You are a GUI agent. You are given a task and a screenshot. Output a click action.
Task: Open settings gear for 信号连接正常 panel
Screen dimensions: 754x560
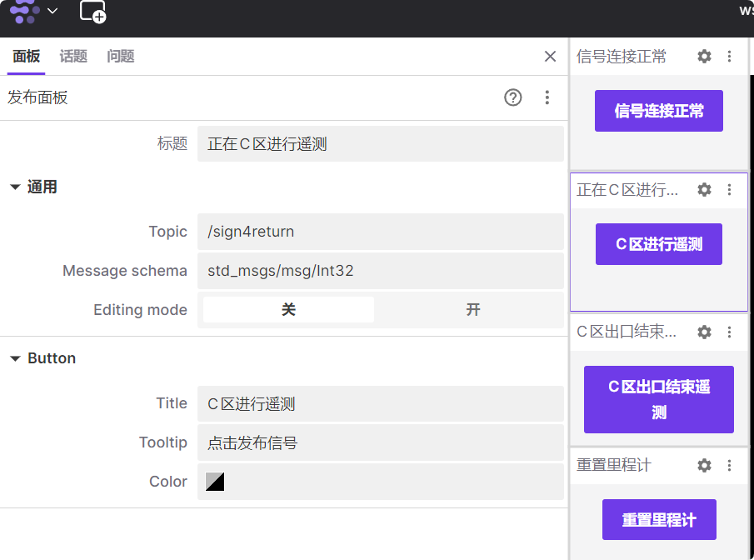[x=704, y=57]
